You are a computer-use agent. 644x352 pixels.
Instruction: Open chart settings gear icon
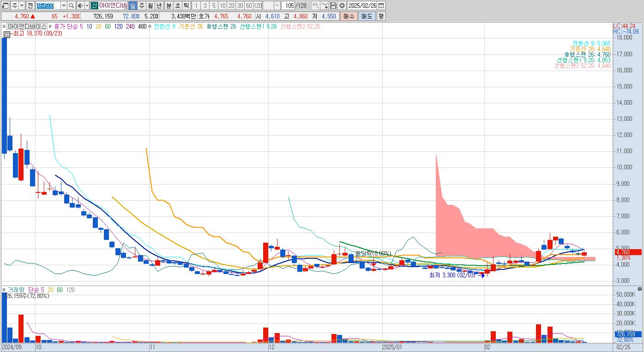click(342, 6)
